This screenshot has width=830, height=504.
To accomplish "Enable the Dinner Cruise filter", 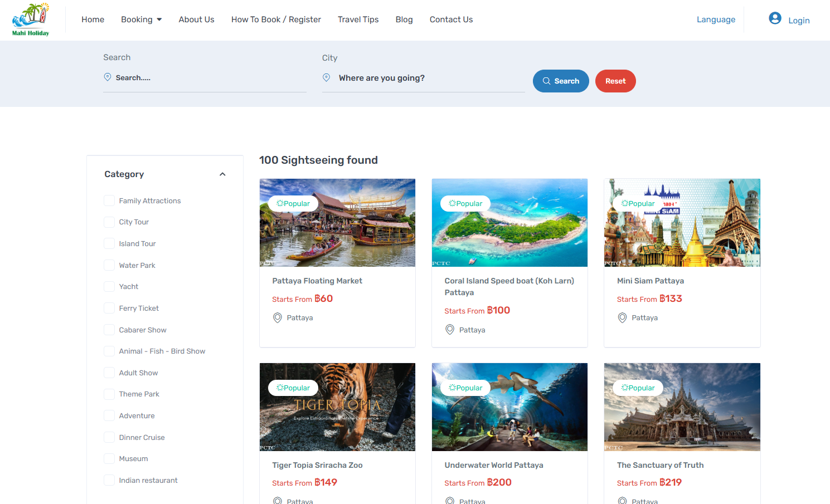I will point(109,437).
